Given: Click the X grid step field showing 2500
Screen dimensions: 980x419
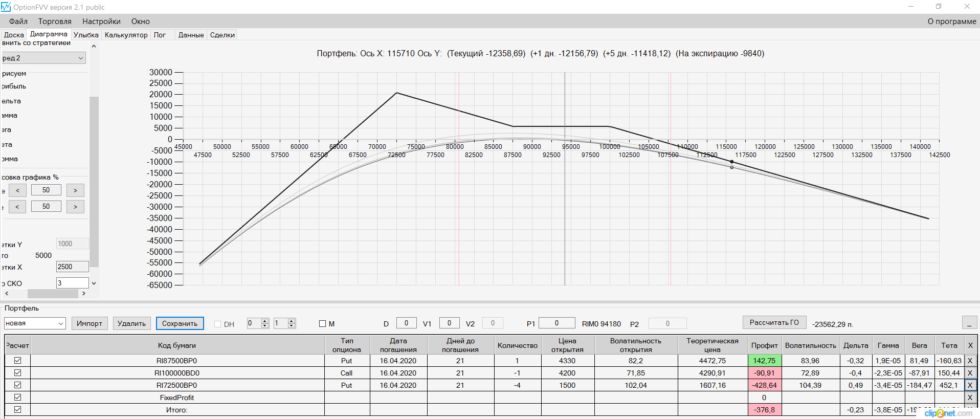Looking at the screenshot, I should point(72,267).
